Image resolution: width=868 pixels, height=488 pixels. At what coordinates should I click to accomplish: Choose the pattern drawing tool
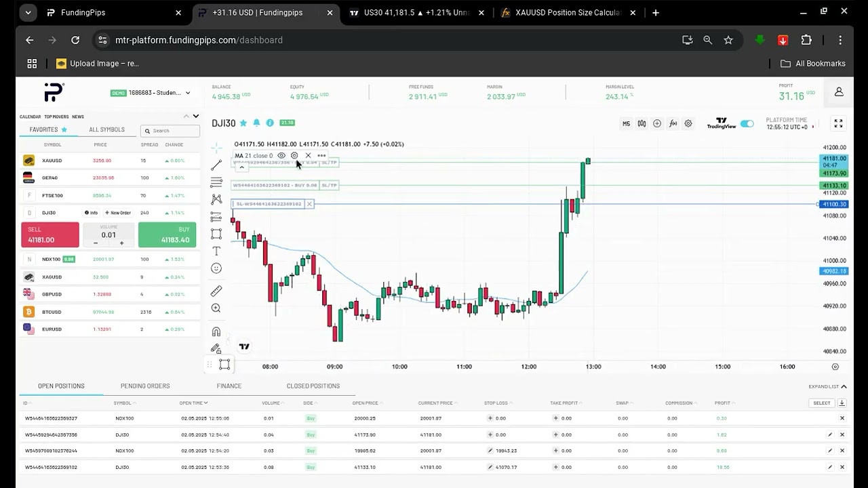[x=216, y=199]
